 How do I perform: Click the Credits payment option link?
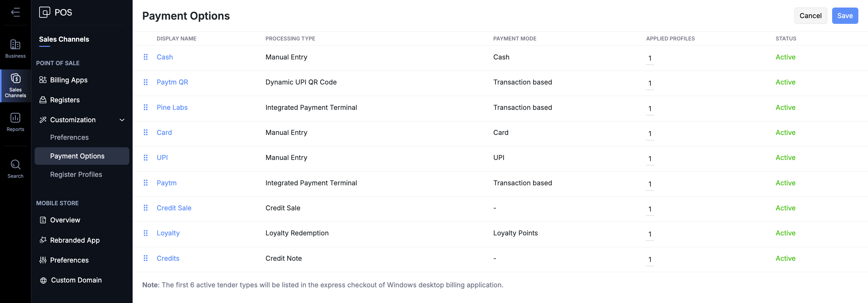click(x=168, y=258)
